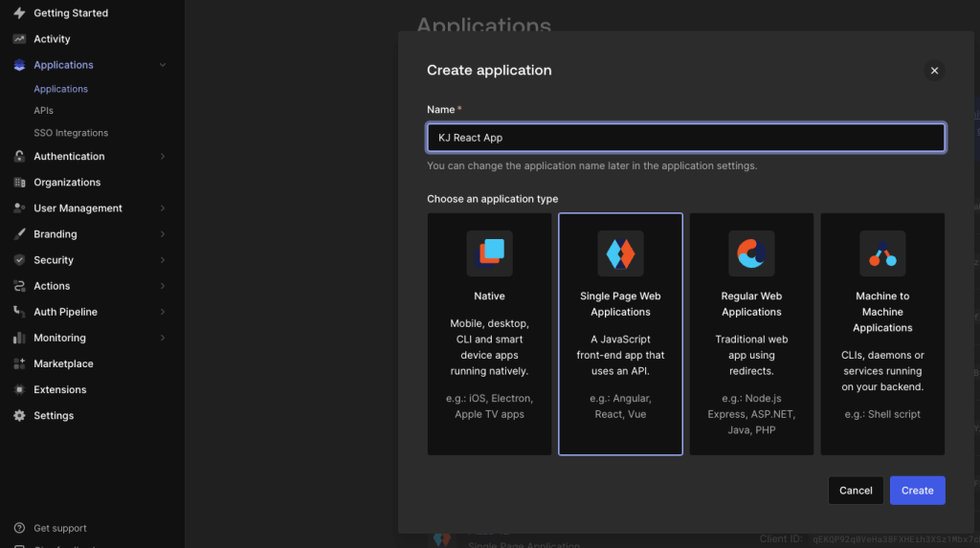Click the Create button

pos(918,491)
